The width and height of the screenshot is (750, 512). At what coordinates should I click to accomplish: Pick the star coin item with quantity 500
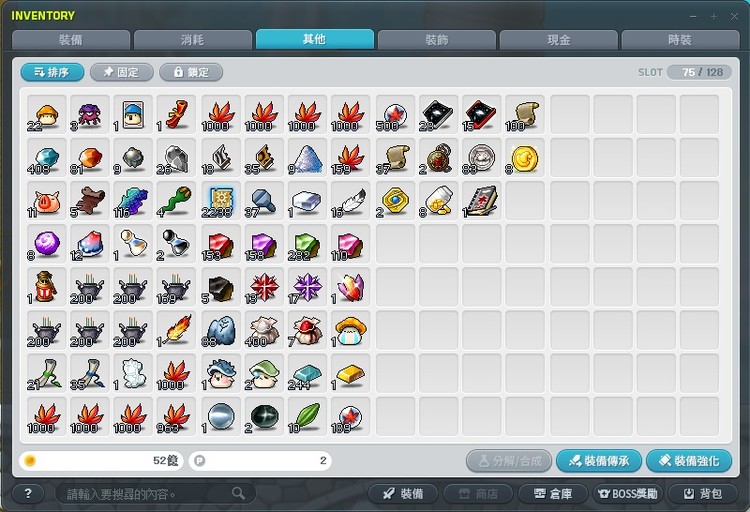pyautogui.click(x=395, y=115)
